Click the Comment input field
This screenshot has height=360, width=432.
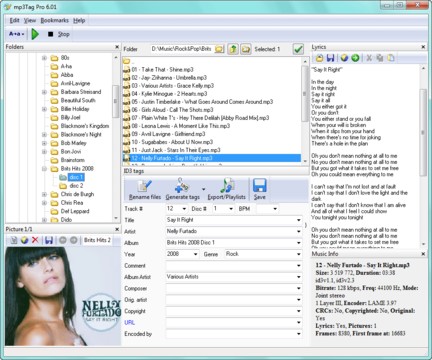pyautogui.click(x=231, y=266)
